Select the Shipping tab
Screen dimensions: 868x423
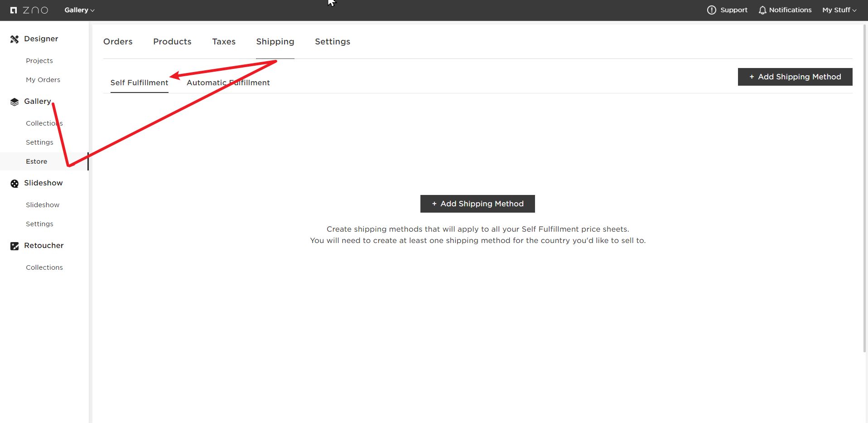point(275,42)
